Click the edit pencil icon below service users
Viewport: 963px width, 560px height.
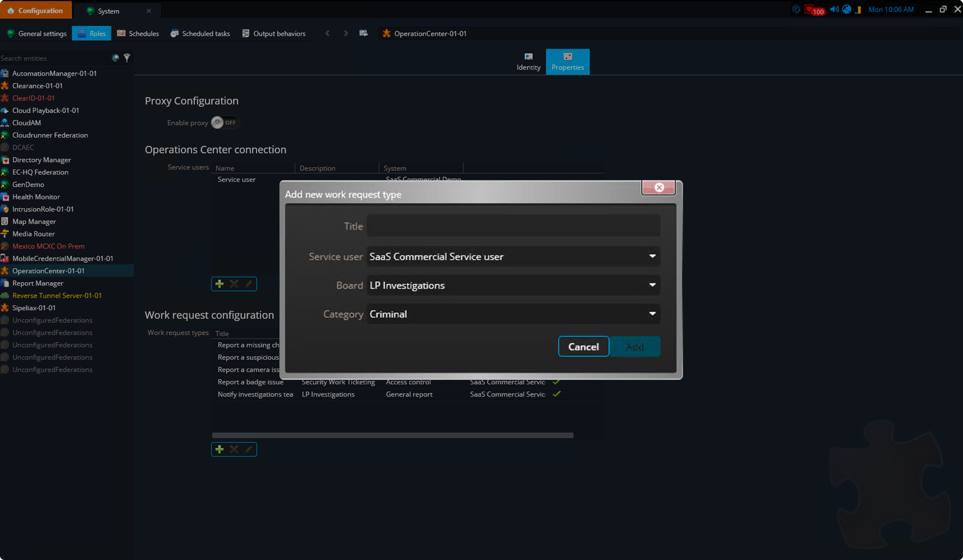tap(249, 284)
